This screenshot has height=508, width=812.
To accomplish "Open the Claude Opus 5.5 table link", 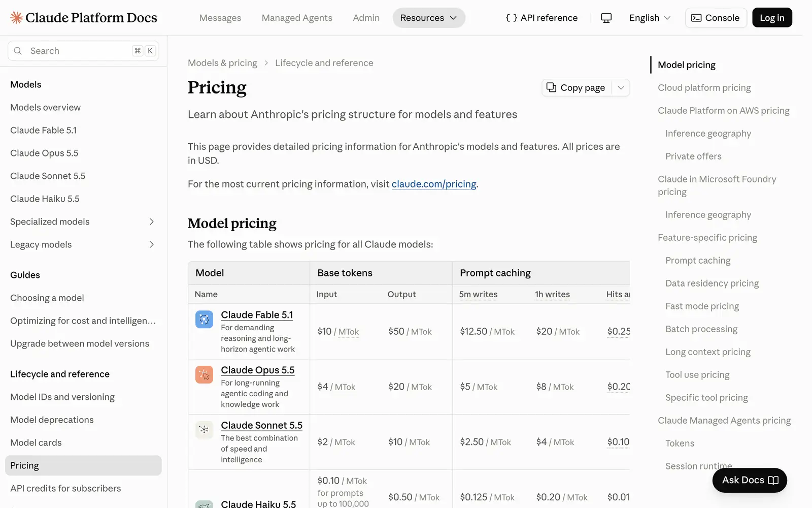I will click(258, 370).
